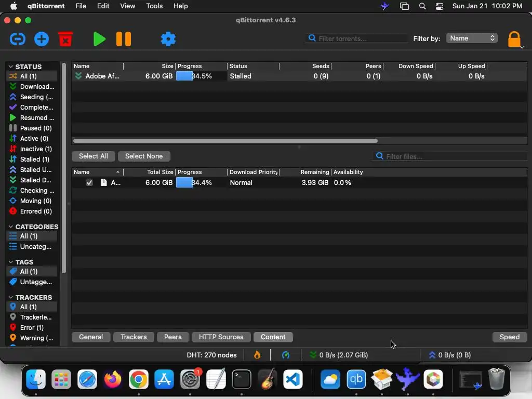Screen dimensions: 532x399
Task: Click the file document icon in content list
Action: click(104, 182)
